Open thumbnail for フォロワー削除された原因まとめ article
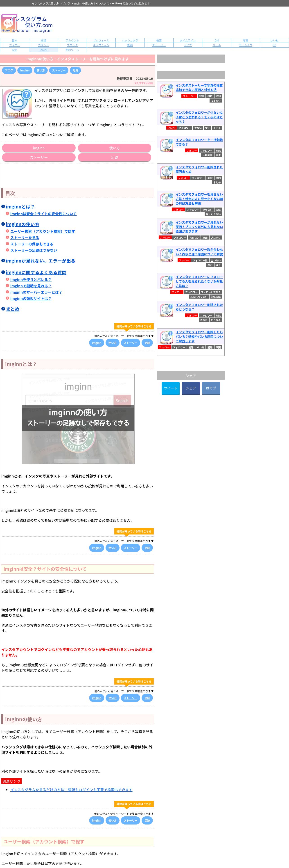 click(x=167, y=173)
